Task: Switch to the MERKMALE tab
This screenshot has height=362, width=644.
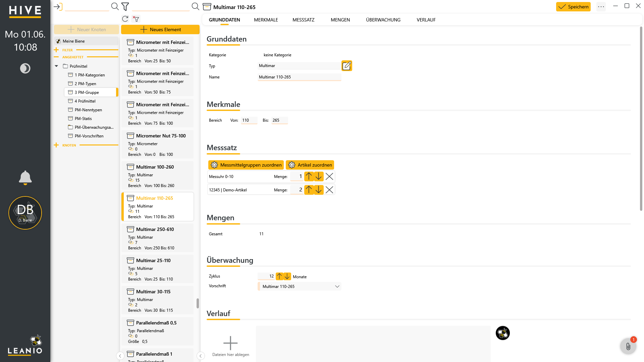Action: (x=266, y=20)
